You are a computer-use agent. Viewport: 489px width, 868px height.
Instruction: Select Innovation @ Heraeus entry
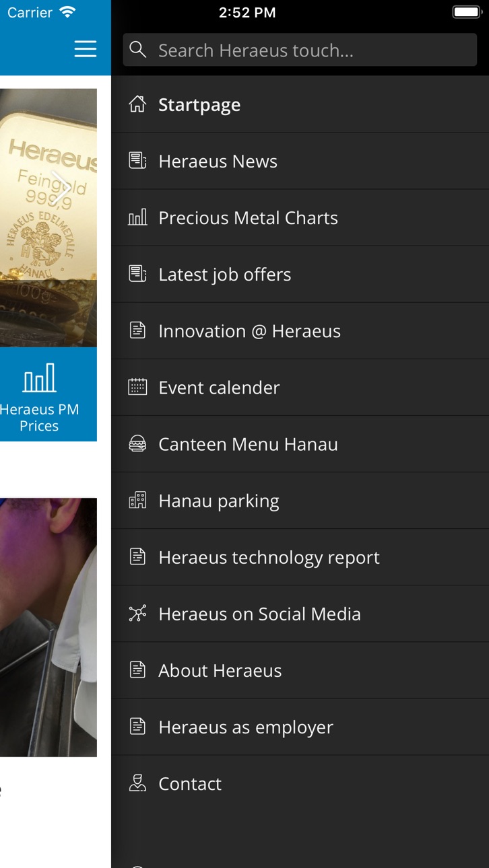point(300,330)
